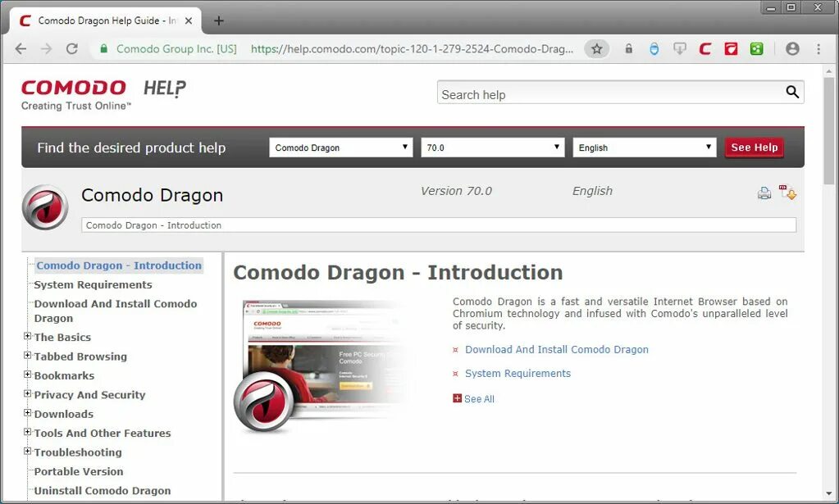Click the COMODO Help logo
Screen dimensions: 839x504
(103, 95)
